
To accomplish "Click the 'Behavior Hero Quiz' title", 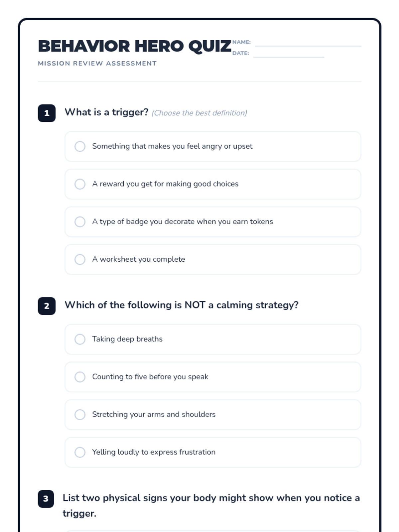I will click(x=135, y=46).
